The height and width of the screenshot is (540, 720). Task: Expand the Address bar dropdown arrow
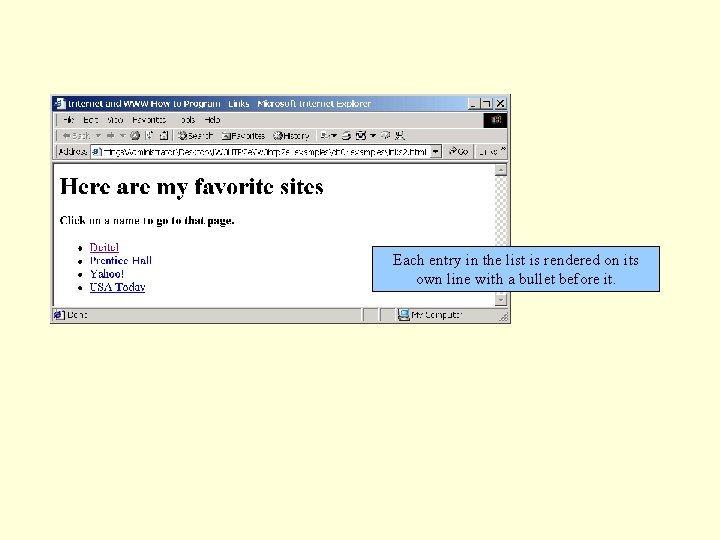click(436, 152)
